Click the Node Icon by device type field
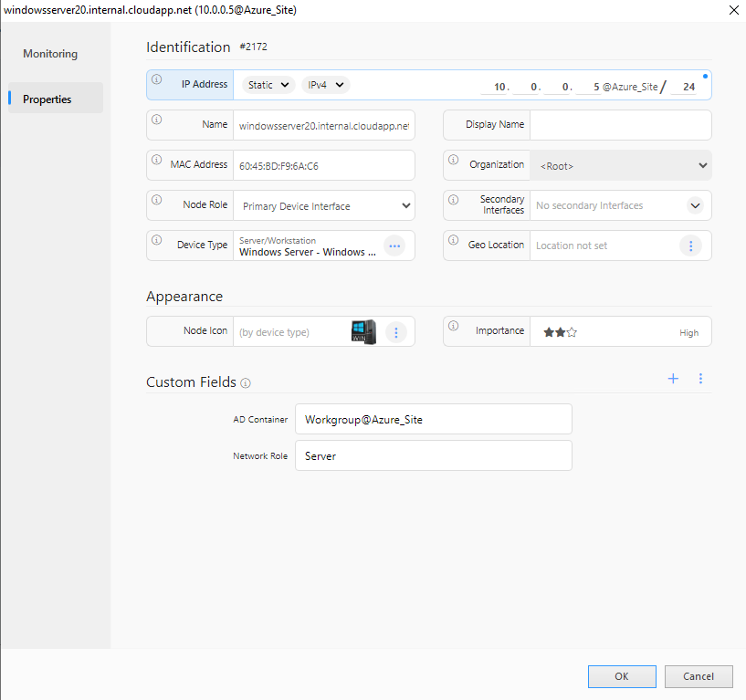 [x=290, y=332]
